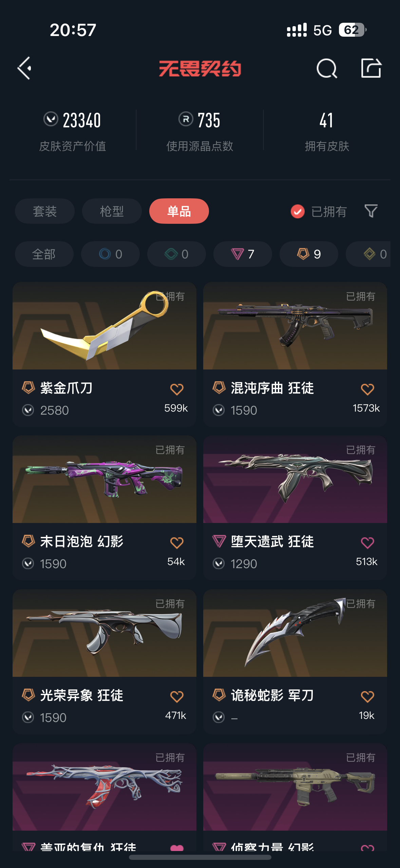400x868 pixels.
Task: Switch to 套装 tab
Action: click(x=45, y=211)
